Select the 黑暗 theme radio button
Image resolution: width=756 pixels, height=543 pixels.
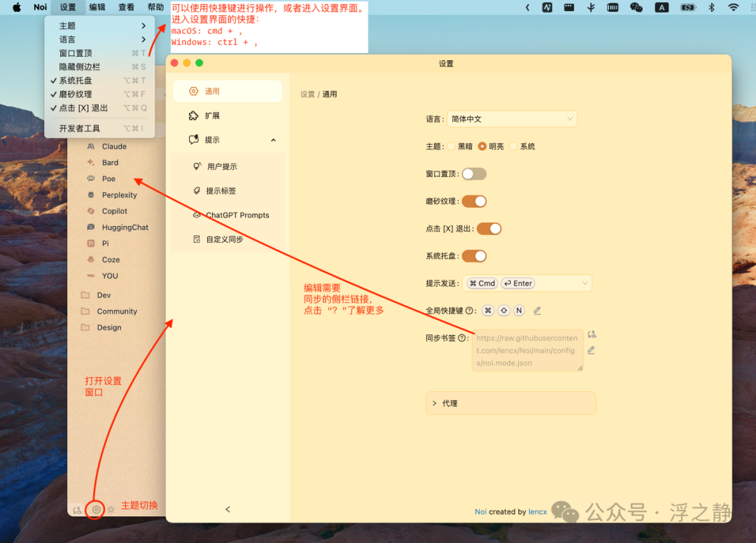pos(451,146)
